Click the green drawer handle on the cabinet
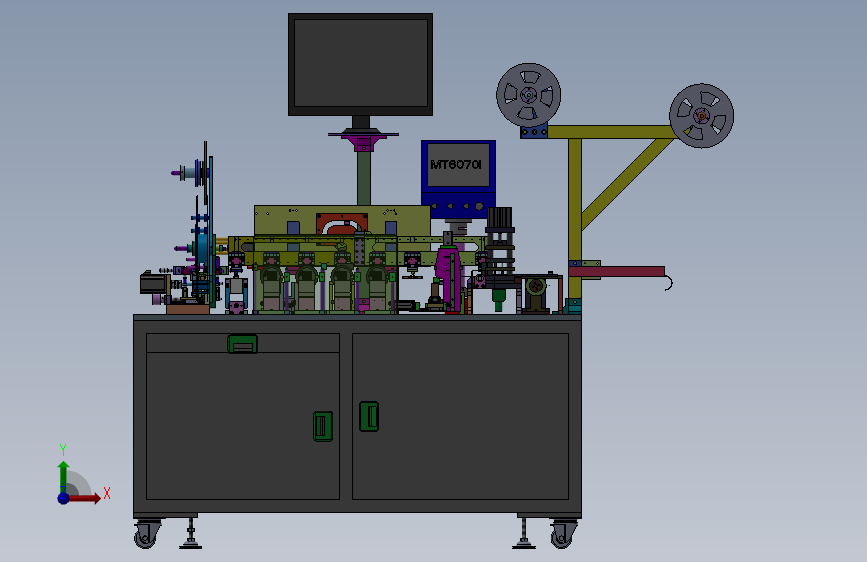 pos(242,344)
